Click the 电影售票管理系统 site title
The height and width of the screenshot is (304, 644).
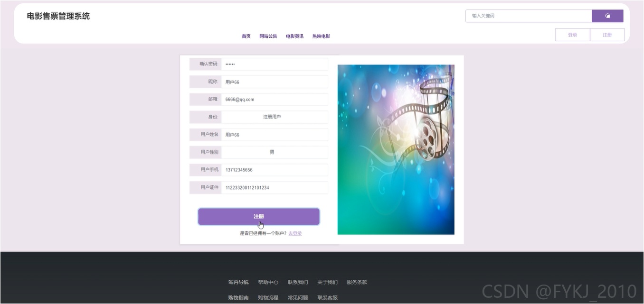(58, 16)
